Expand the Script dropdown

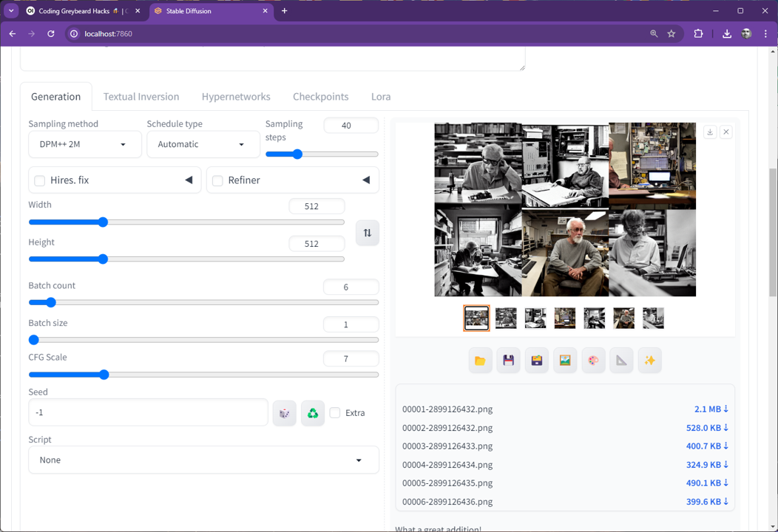(203, 460)
